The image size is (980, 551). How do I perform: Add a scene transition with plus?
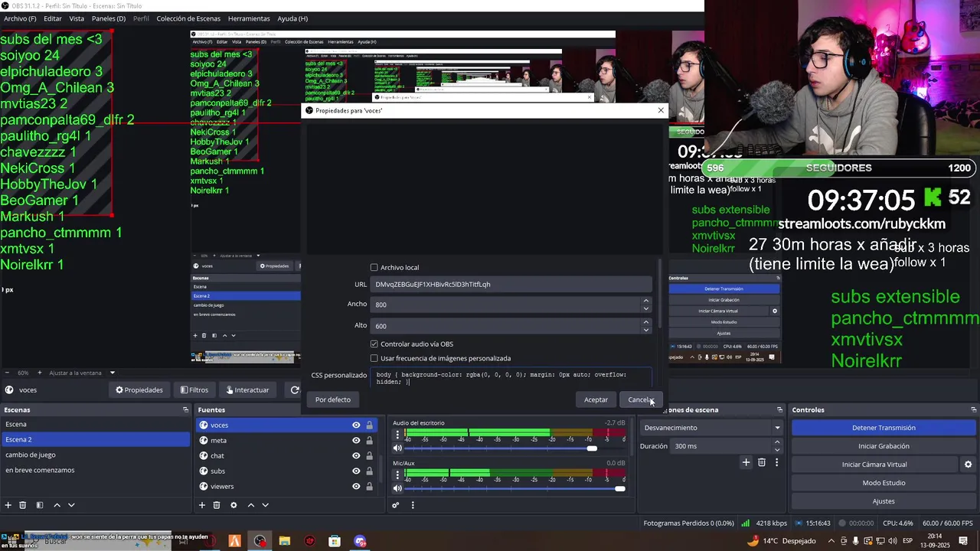(x=746, y=462)
